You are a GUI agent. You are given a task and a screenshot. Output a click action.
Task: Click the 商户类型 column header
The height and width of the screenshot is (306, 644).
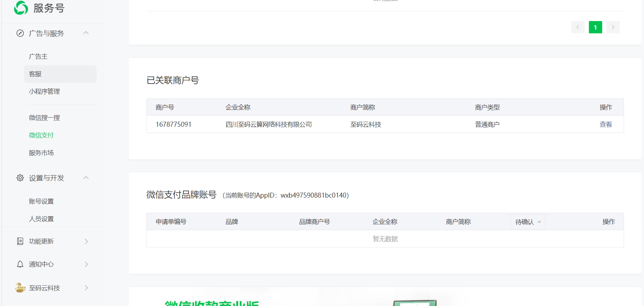pyautogui.click(x=487, y=107)
